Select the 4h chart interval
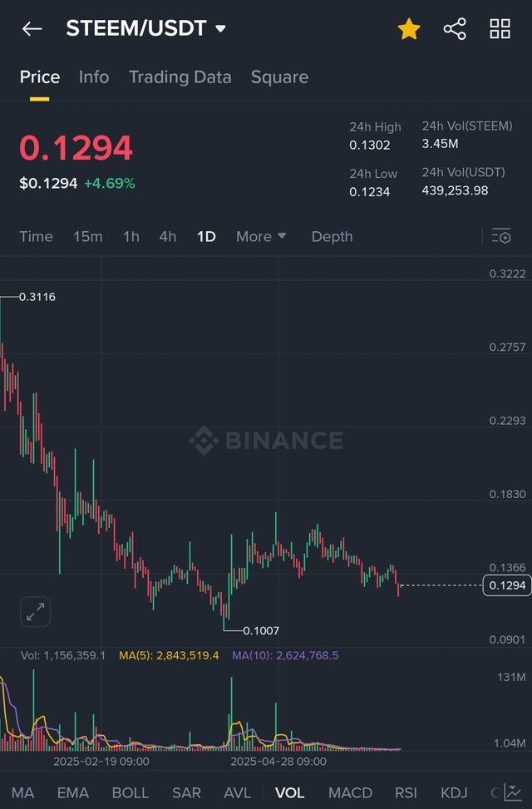 tap(168, 236)
